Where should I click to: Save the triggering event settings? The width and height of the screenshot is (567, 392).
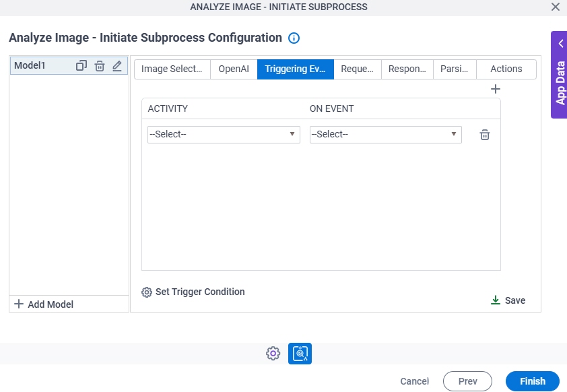508,300
